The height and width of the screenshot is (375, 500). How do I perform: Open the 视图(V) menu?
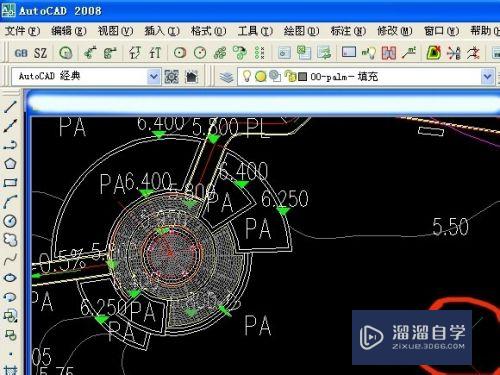(115, 31)
